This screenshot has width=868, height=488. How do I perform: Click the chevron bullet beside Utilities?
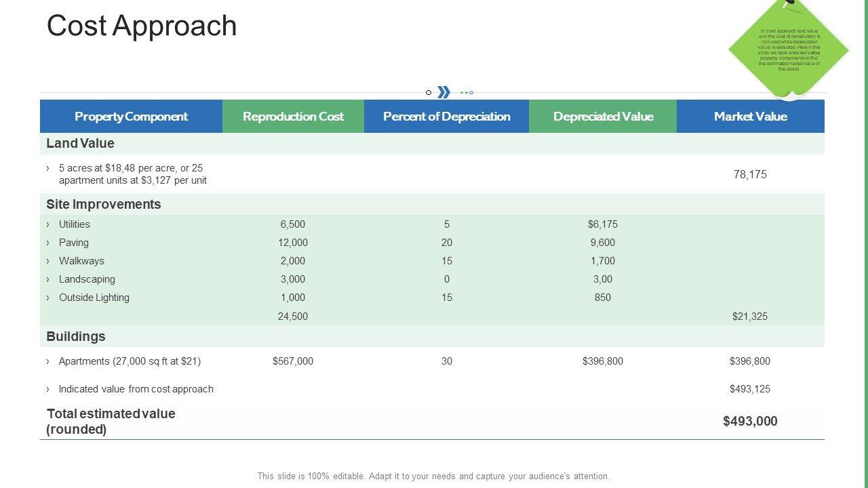tap(47, 224)
